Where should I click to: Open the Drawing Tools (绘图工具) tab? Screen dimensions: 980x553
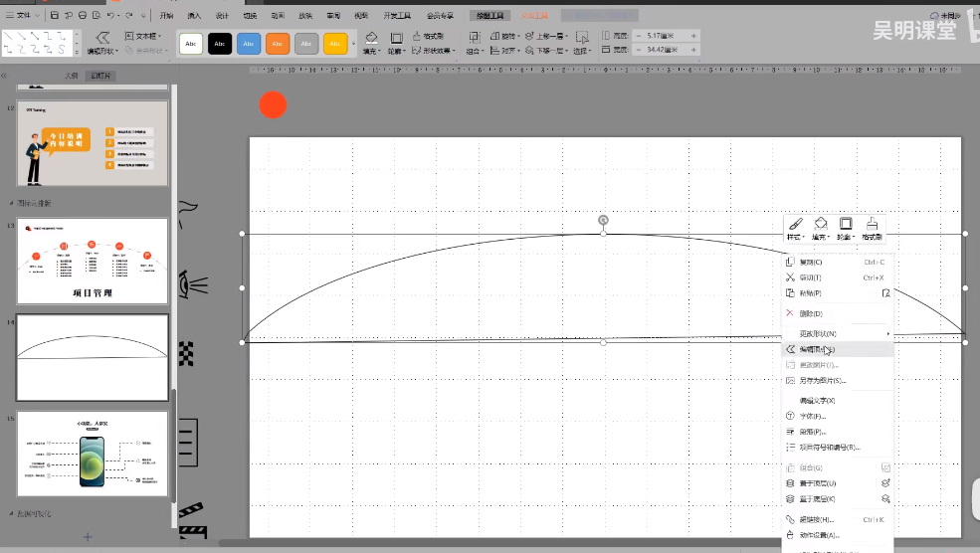click(x=490, y=16)
